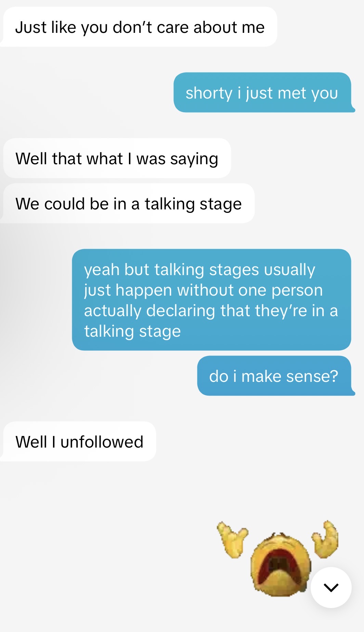This screenshot has height=632, width=364.
Task: Select the long 'yeah but talking stages usually' message
Action: point(211,300)
